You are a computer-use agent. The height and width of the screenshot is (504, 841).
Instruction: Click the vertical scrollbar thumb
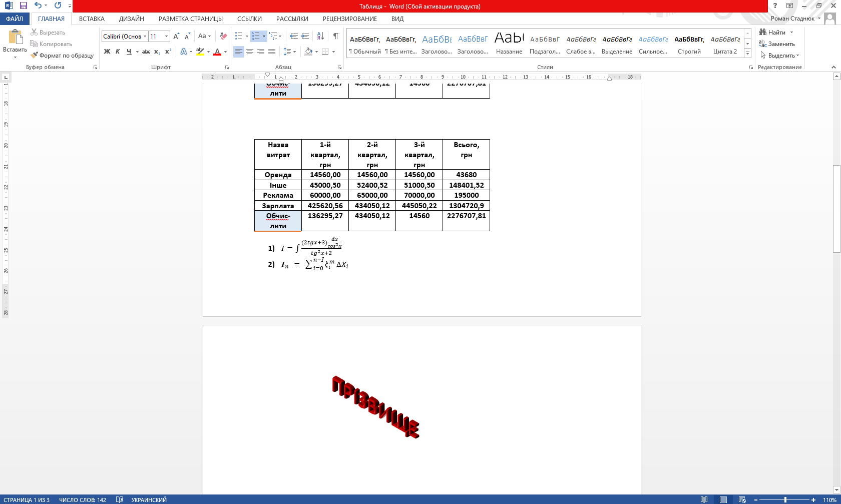pos(836,209)
